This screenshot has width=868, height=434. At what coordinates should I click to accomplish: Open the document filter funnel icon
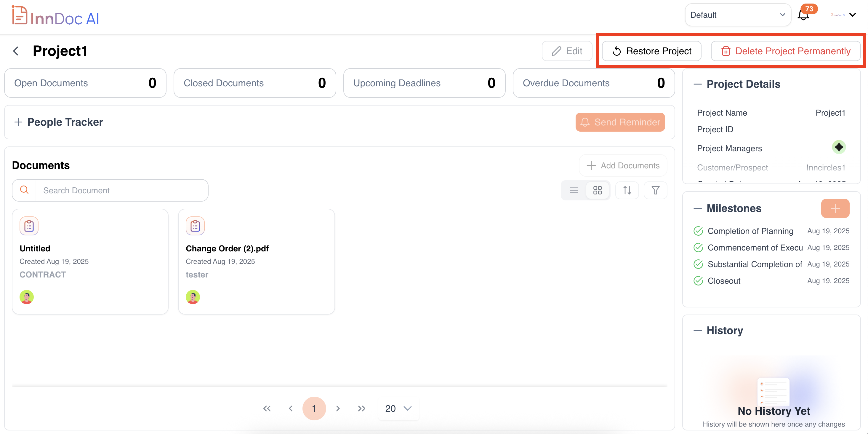point(655,191)
